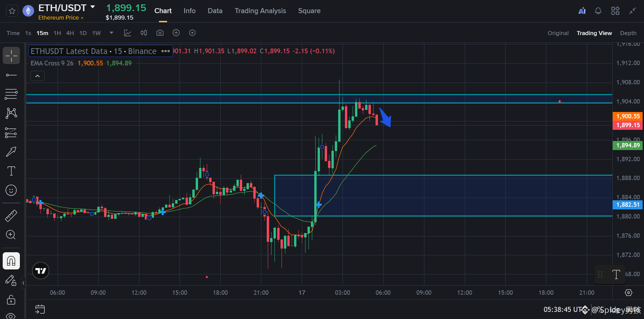Screen dimensions: 644x319
Task: Open the indicators chart icon
Action: pyautogui.click(x=127, y=33)
